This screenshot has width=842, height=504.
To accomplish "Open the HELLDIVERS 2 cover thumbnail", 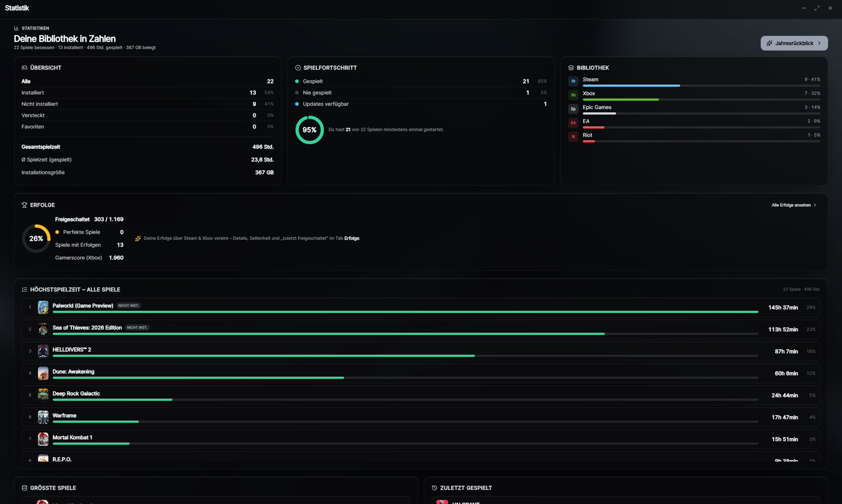I will tap(43, 351).
